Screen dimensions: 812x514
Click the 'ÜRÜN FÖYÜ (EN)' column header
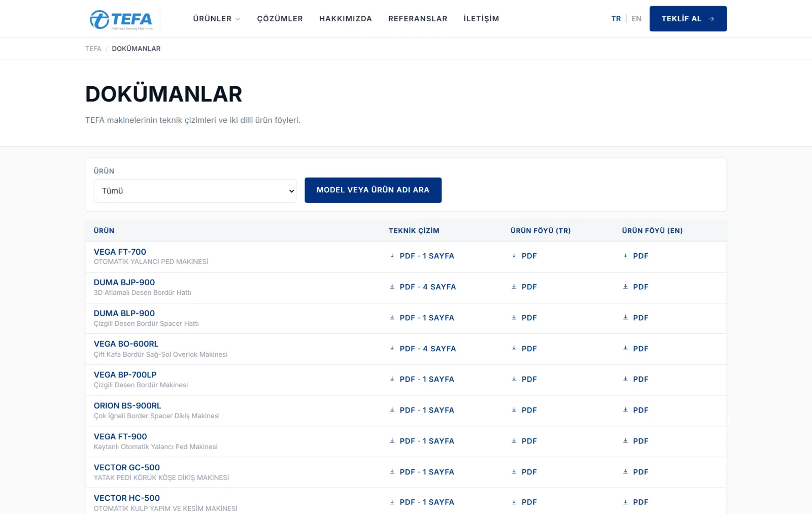pos(652,231)
